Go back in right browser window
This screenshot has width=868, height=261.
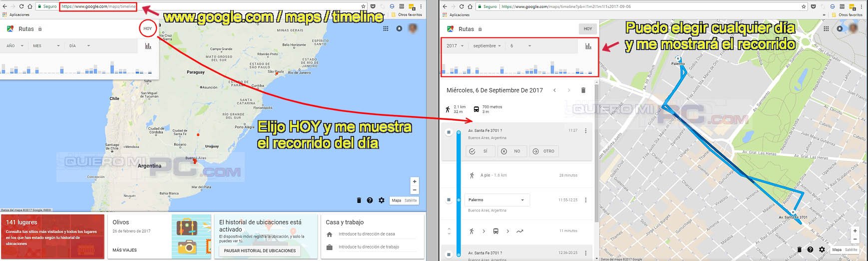pyautogui.click(x=445, y=6)
